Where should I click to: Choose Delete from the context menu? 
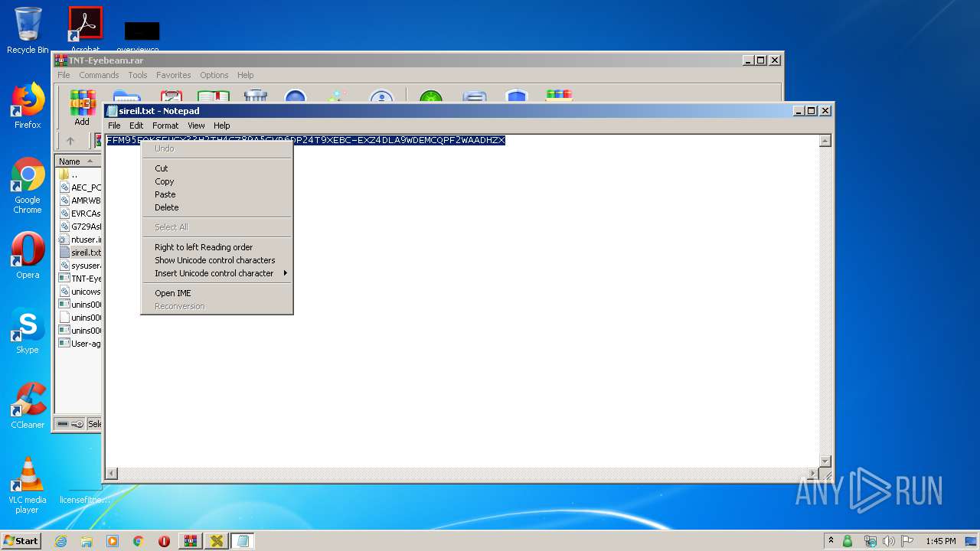(x=217, y=207)
